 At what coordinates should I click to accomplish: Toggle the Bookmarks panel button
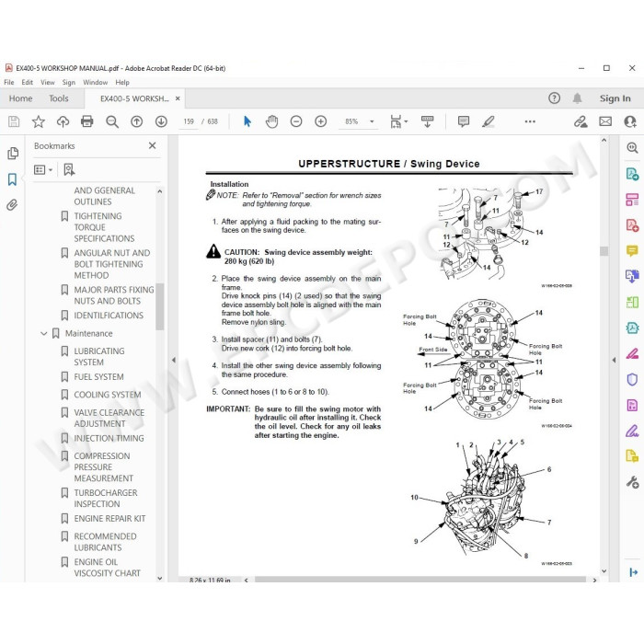tap(12, 179)
